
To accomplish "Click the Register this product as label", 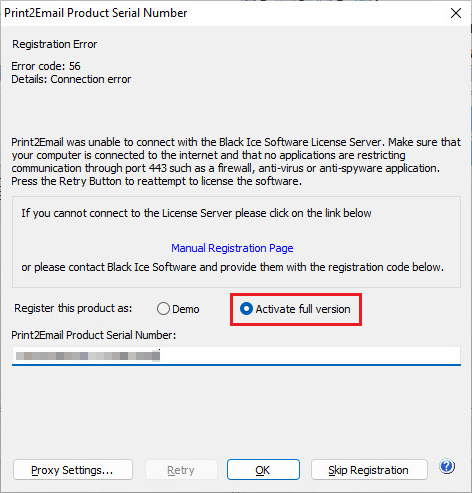I will [x=73, y=308].
